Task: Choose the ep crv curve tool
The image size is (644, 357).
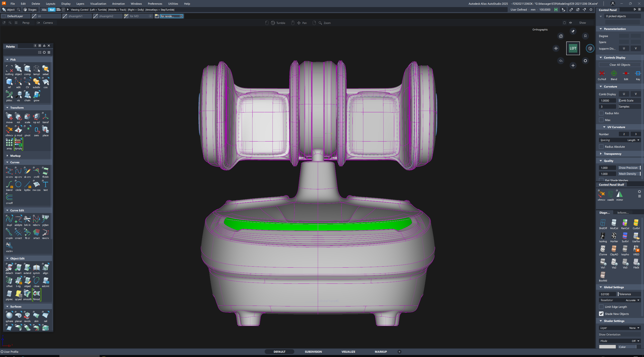Action: tap(18, 171)
